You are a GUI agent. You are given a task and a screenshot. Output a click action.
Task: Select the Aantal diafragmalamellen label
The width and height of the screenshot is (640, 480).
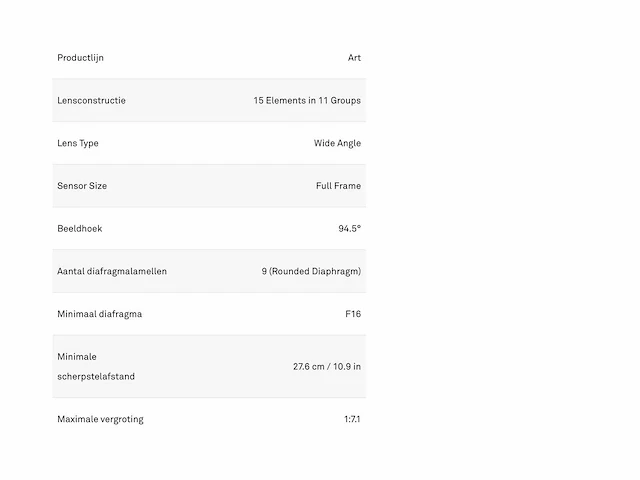point(112,271)
